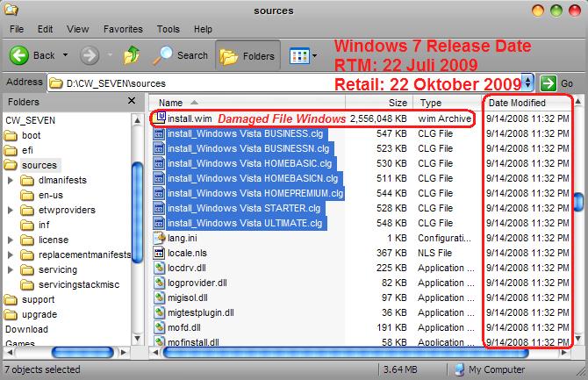Viewport: 588px width, 380px height.
Task: Expand the license folder node
Action: click(x=11, y=240)
